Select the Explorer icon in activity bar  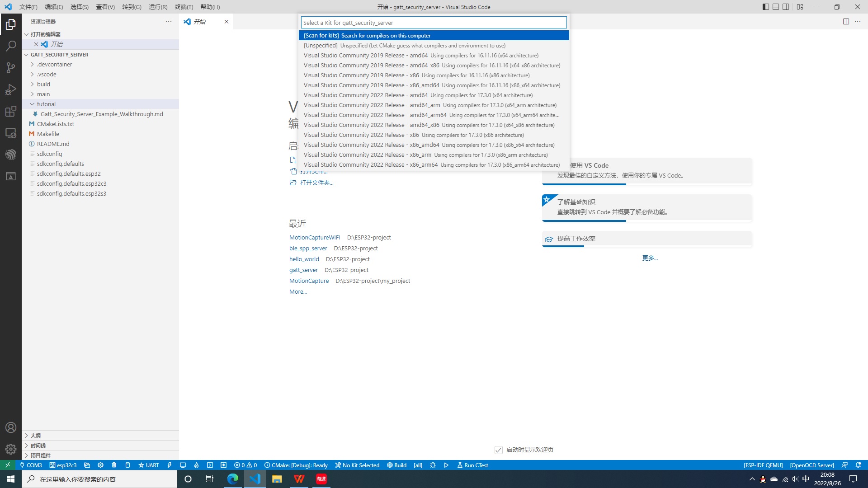coord(11,24)
